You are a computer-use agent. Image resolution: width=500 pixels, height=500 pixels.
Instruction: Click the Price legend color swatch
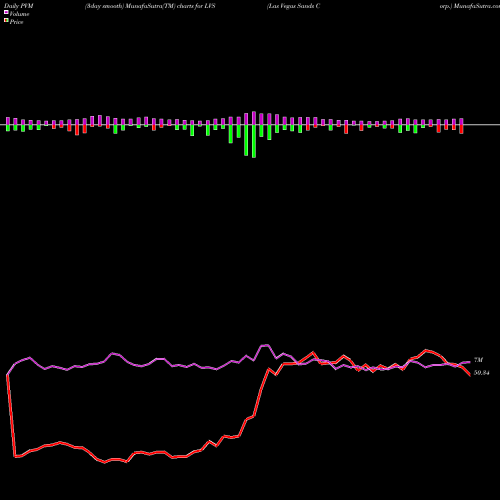[x=6, y=21]
